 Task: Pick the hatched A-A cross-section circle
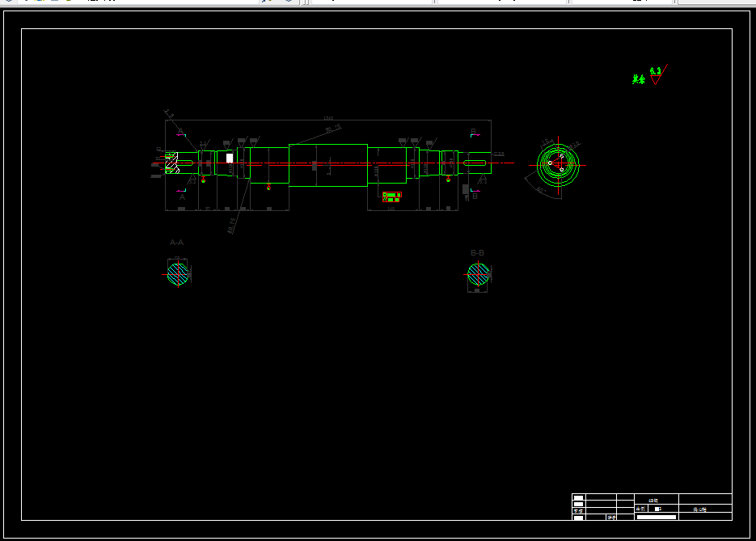coord(178,274)
